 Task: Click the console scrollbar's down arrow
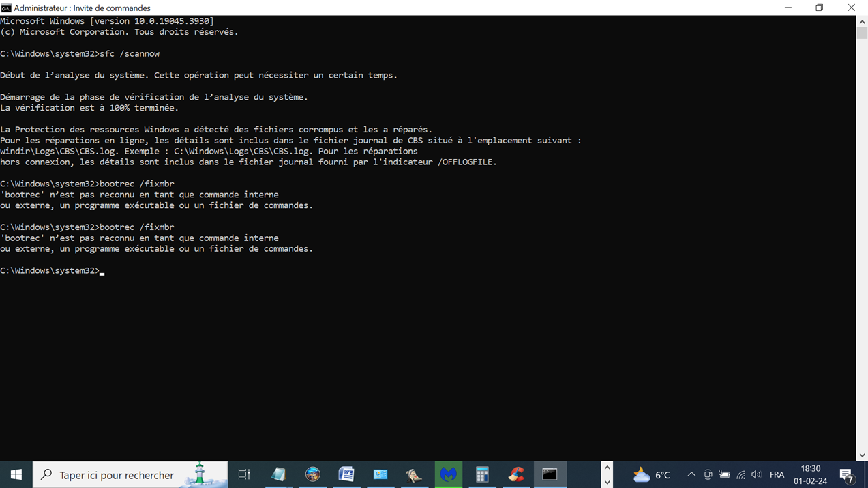point(862,455)
